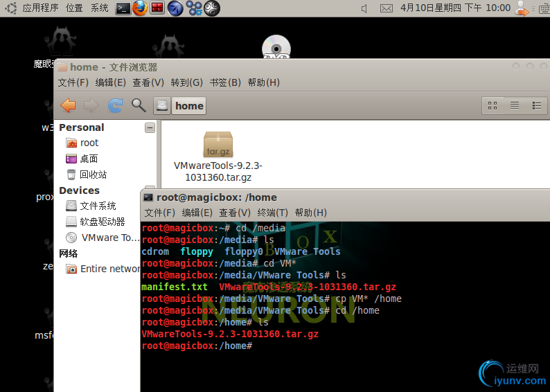Image resolution: width=550 pixels, height=392 pixels.
Task: Collapse the Personal sidebar section
Action: pos(150,127)
